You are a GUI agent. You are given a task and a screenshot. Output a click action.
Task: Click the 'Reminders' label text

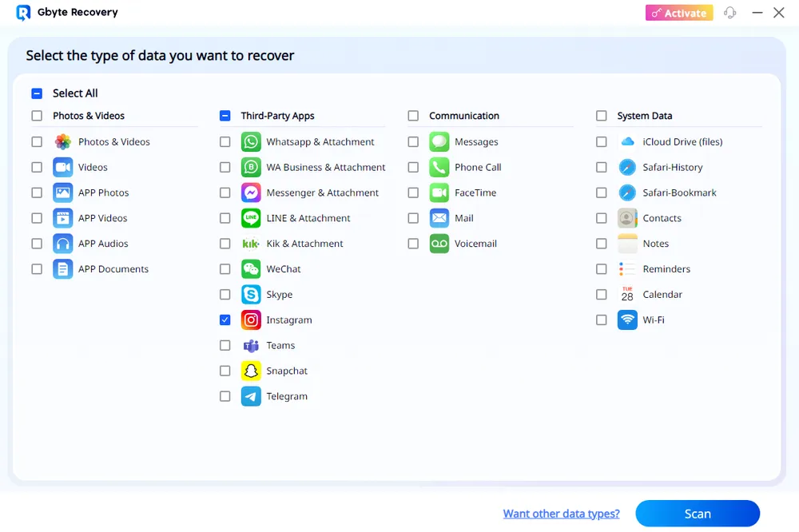[666, 269]
